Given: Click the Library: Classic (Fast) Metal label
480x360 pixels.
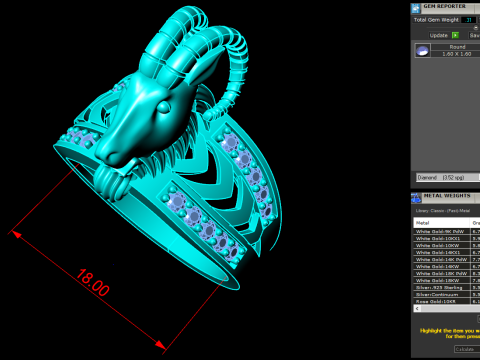Looking at the screenshot, I should (x=443, y=211).
